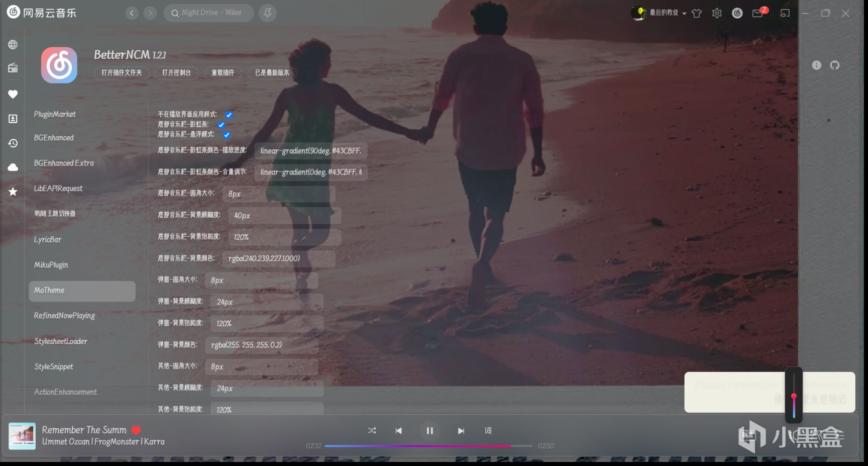This screenshot has width=868, height=466.
Task: Focus the Night Drive - Wilee search box
Action: 209,13
